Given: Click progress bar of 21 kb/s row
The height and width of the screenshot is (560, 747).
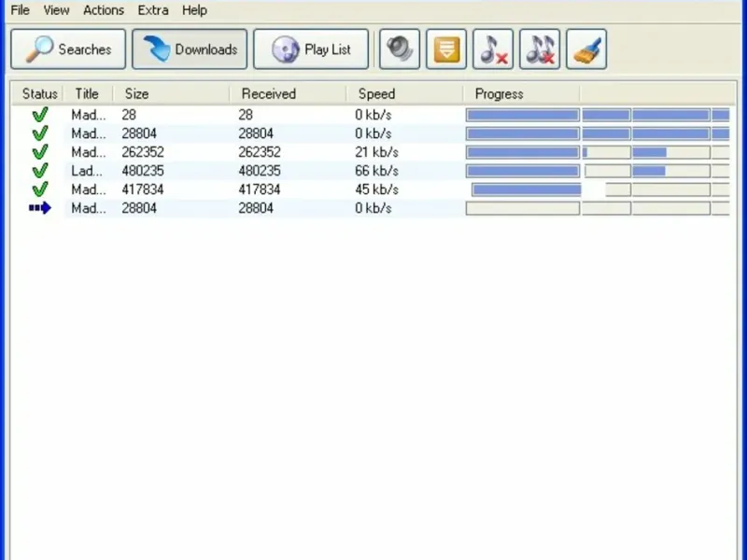Looking at the screenshot, I should (x=523, y=152).
